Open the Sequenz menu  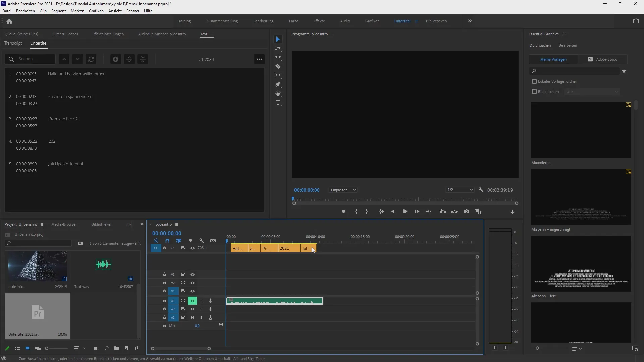click(59, 11)
